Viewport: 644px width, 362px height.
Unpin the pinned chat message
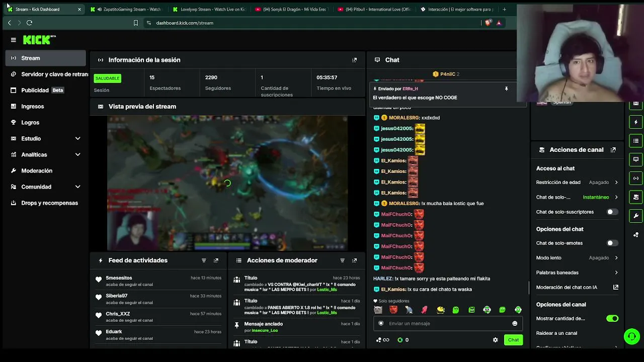[x=506, y=89]
